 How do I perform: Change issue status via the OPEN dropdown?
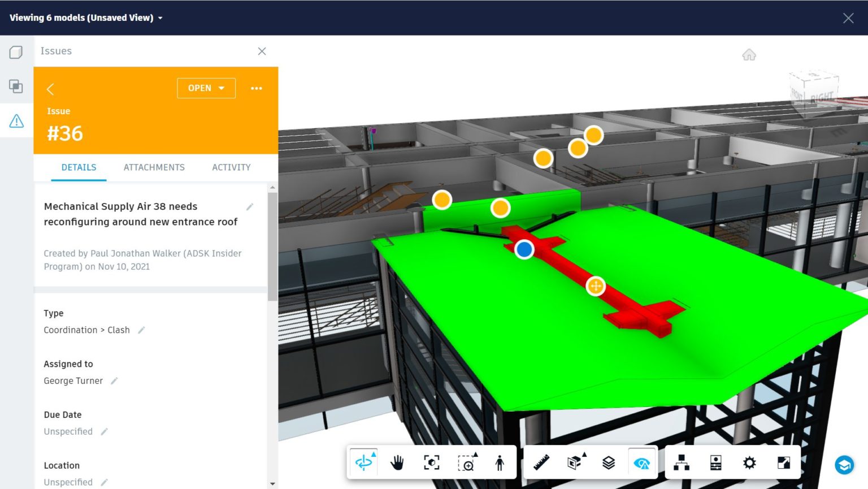[206, 88]
